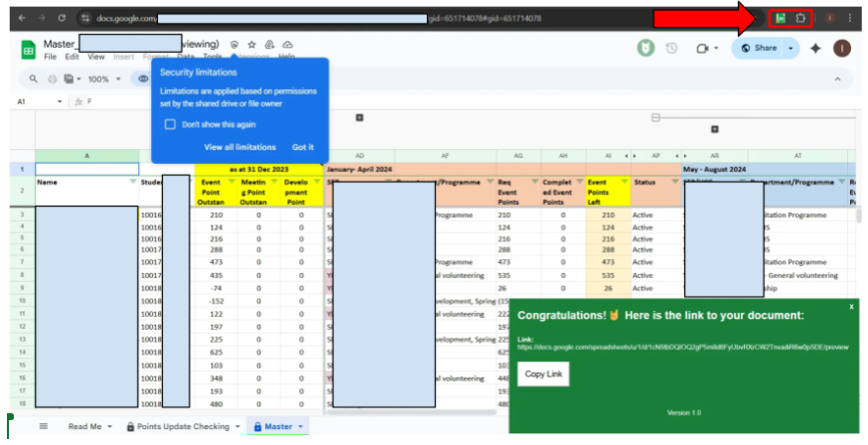The width and height of the screenshot is (868, 445).
Task: Open the Gemini sparkle icon
Action: (x=815, y=48)
